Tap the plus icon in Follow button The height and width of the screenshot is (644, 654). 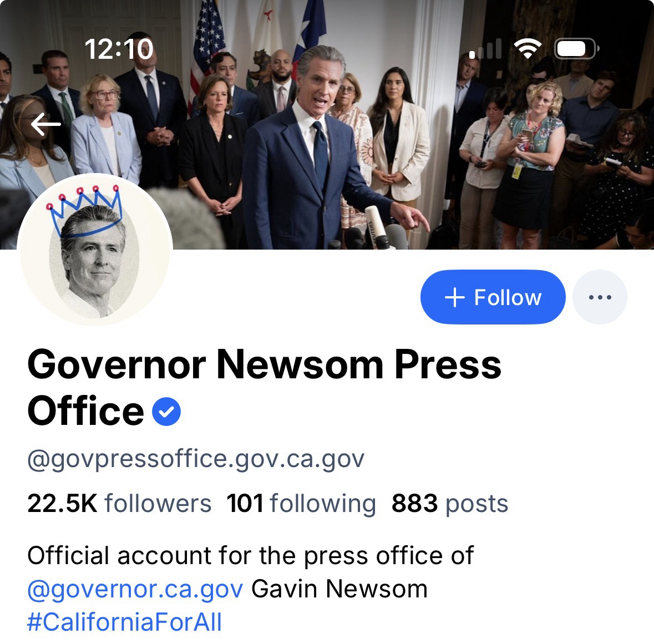point(455,297)
